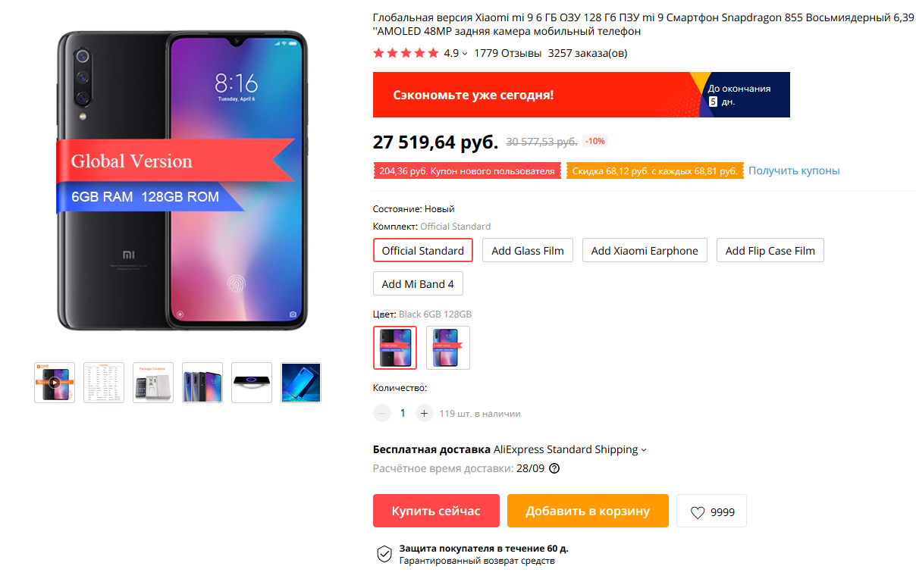
Task: Choose the Add Xiaomi Earphone bundle
Action: [645, 251]
